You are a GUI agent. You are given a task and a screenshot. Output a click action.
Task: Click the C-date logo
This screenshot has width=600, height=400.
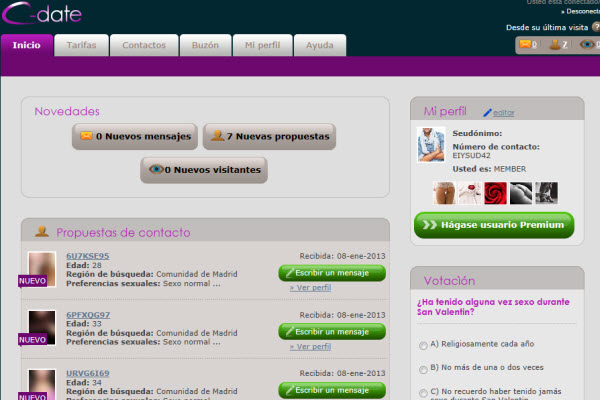tap(42, 14)
